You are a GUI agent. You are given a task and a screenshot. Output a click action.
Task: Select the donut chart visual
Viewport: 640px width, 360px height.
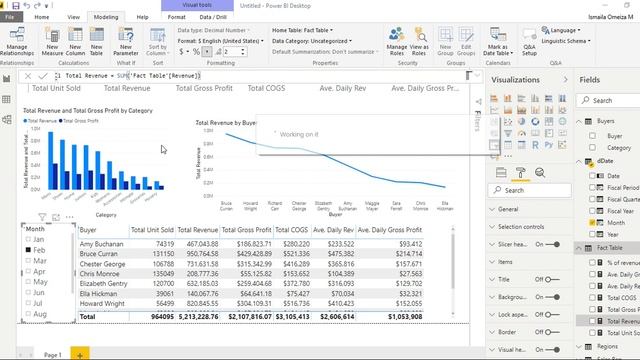(x=535, y=122)
